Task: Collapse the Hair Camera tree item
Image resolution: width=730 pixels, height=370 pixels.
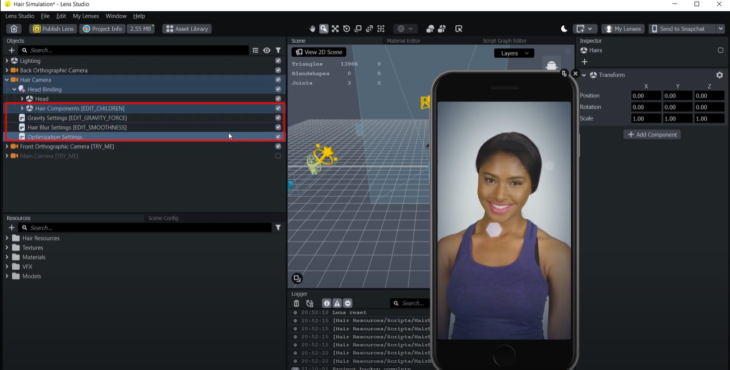Action: coord(7,80)
